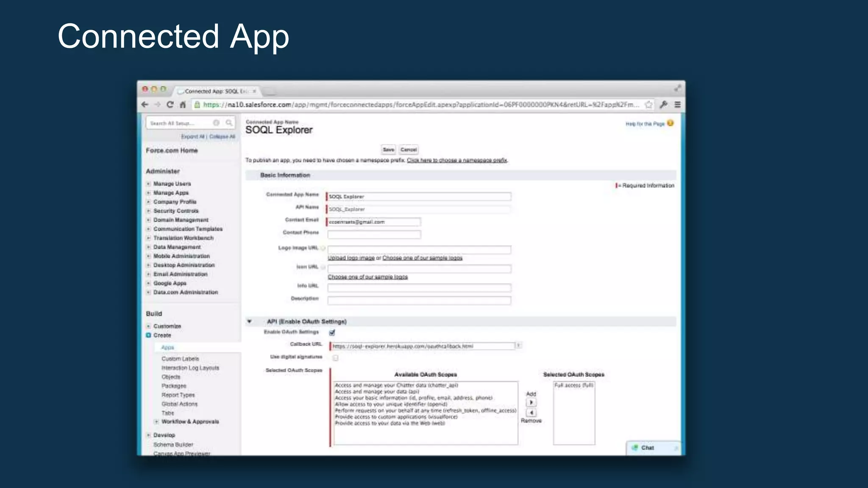Click the Help for this Page question icon
Image resolution: width=868 pixels, height=488 pixels.
tap(670, 123)
